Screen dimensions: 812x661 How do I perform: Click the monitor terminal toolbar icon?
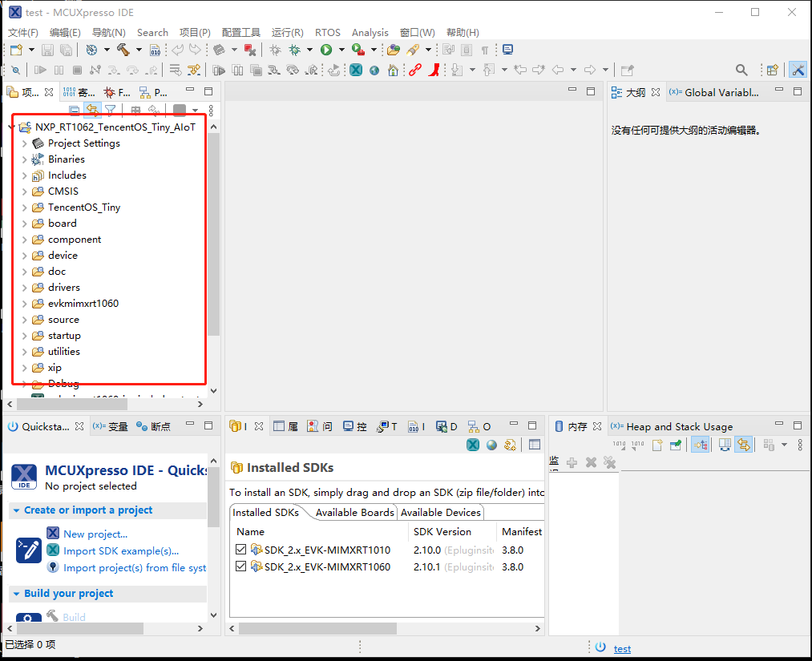click(x=508, y=50)
